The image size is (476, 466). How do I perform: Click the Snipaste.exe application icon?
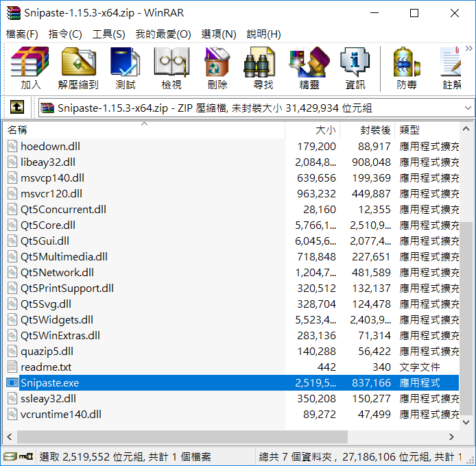pos(12,383)
